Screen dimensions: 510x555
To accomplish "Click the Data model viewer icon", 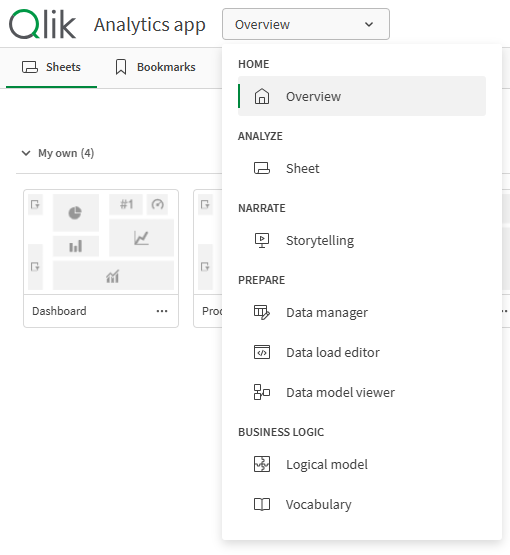I will [x=262, y=392].
